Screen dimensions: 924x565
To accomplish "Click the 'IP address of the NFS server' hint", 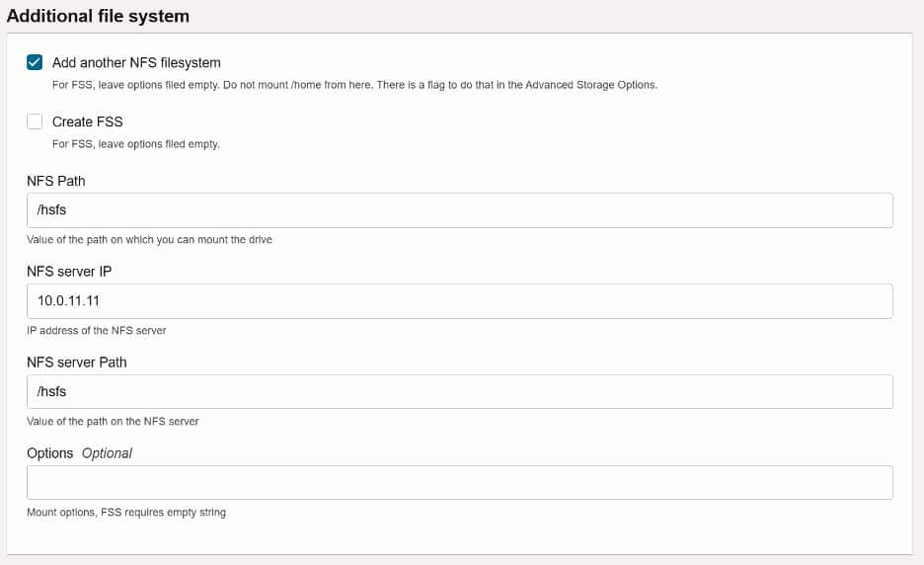I will [97, 330].
